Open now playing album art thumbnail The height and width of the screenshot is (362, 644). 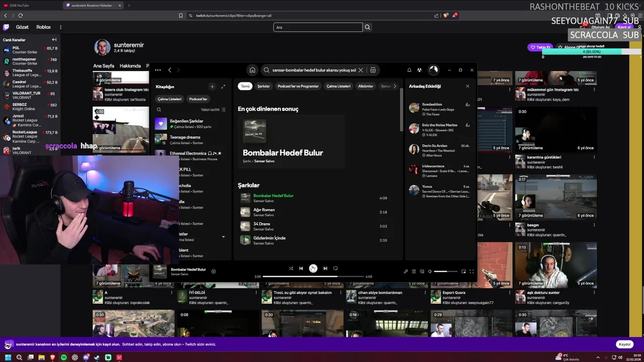(x=160, y=271)
